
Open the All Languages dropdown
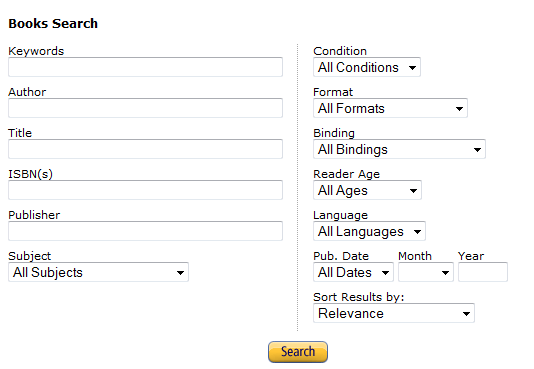(369, 231)
